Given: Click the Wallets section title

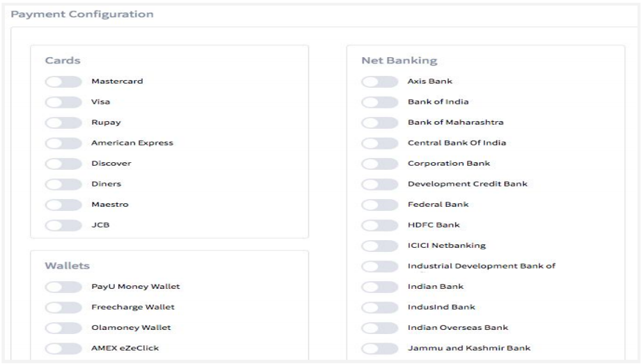Looking at the screenshot, I should pyautogui.click(x=67, y=266).
